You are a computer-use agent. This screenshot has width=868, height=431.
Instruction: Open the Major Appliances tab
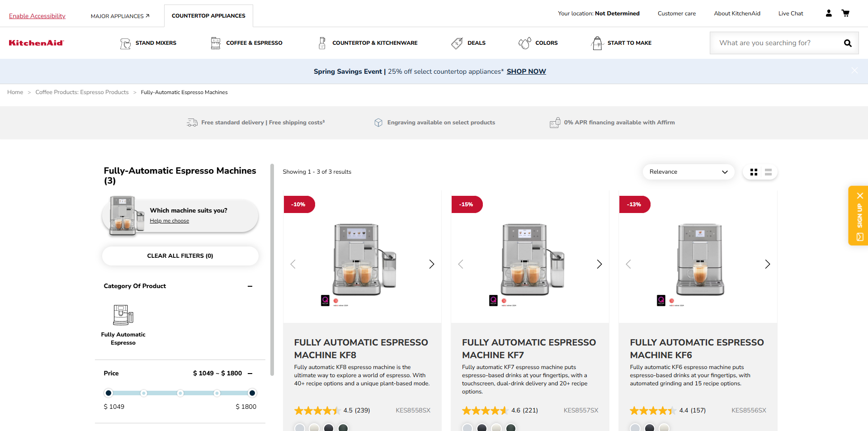(120, 16)
